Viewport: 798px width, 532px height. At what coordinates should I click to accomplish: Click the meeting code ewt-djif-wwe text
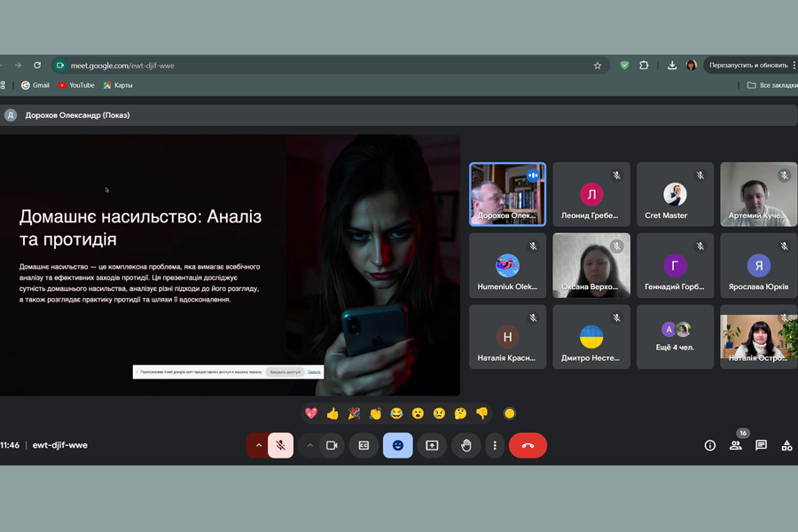pyautogui.click(x=60, y=445)
